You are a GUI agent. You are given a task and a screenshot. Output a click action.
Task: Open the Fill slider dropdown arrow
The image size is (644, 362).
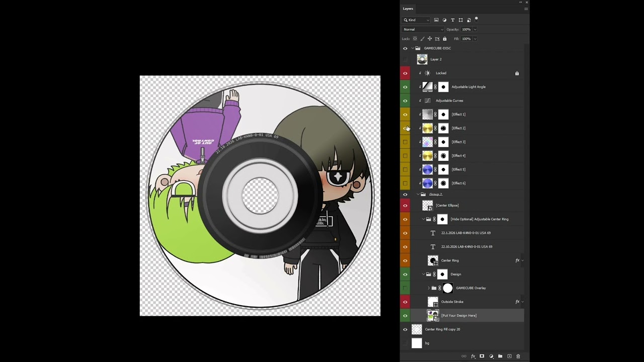click(x=475, y=39)
